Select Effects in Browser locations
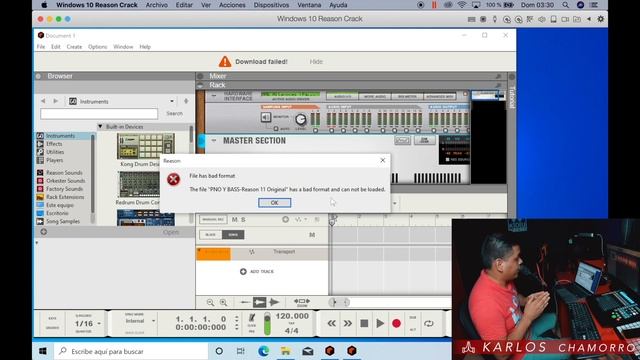Viewport: 640px width, 360px height. point(54,144)
